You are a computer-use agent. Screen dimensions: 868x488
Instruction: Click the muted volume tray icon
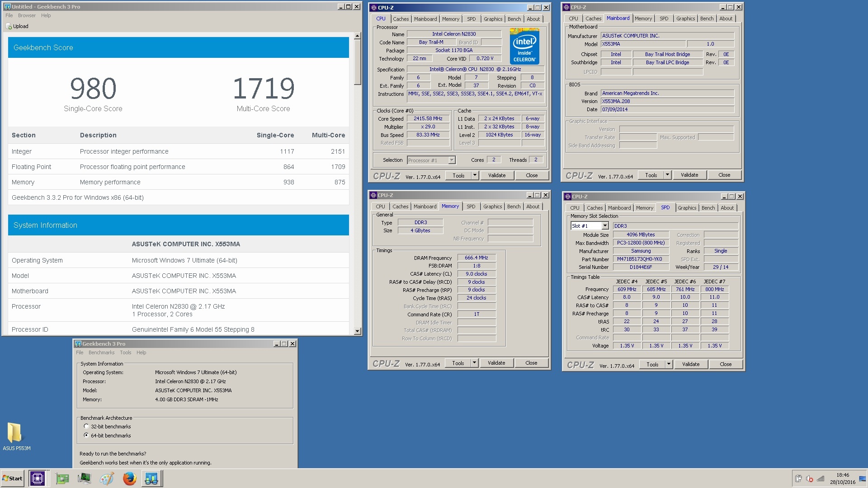(x=810, y=479)
